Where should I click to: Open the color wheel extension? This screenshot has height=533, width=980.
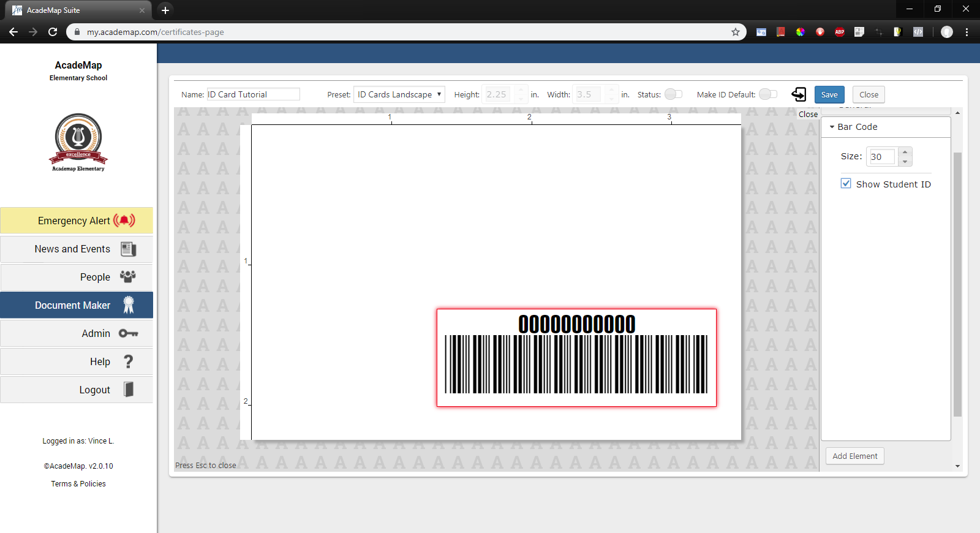(801, 32)
